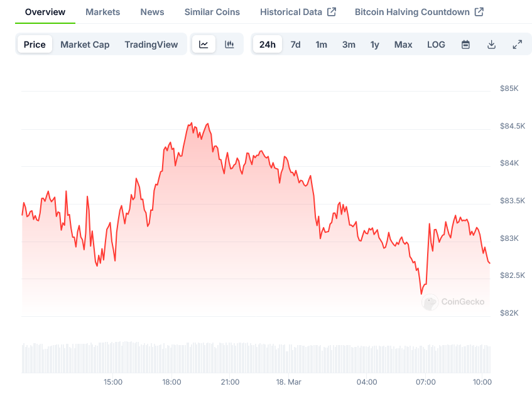Open Bitcoin Halving Countdown page
Screen dimensions: 532x394
(x=412, y=12)
